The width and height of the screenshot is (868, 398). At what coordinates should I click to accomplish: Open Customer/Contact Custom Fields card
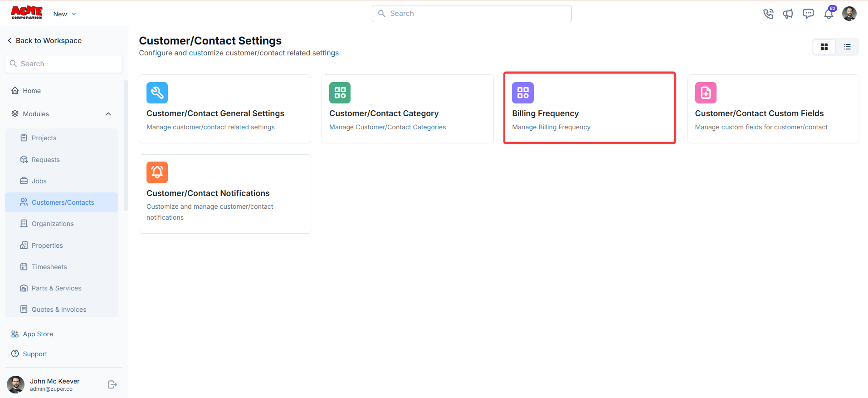coord(773,109)
